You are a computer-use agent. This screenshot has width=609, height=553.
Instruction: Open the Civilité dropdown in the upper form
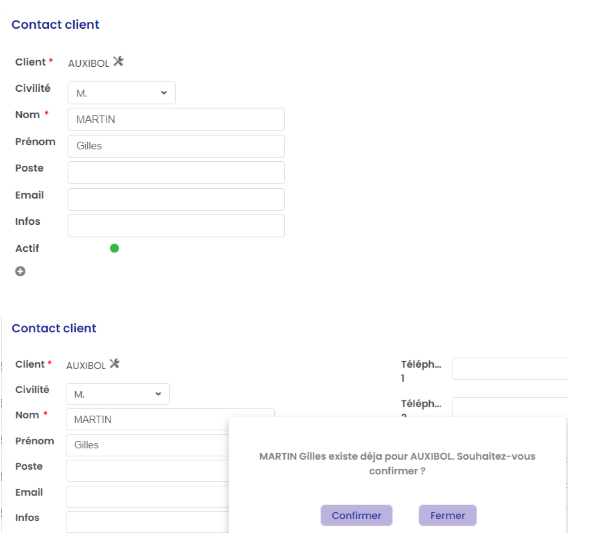coord(121,93)
